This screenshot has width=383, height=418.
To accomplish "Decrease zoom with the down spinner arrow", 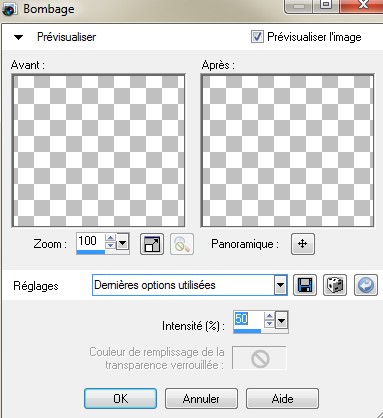I will (x=110, y=246).
